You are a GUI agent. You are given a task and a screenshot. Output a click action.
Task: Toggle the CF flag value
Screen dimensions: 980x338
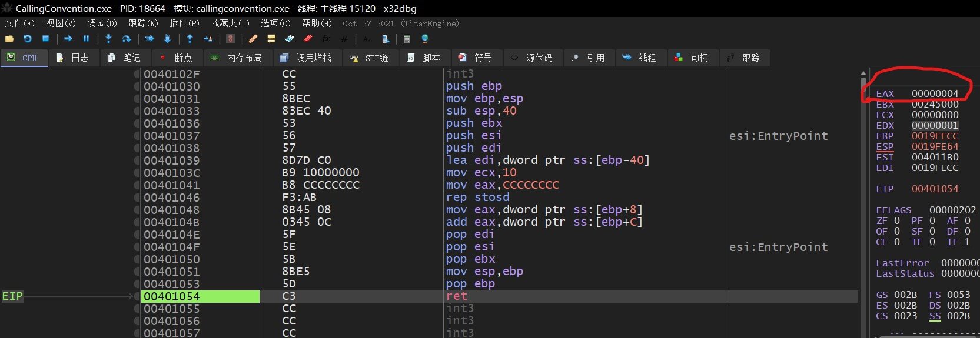897,242
